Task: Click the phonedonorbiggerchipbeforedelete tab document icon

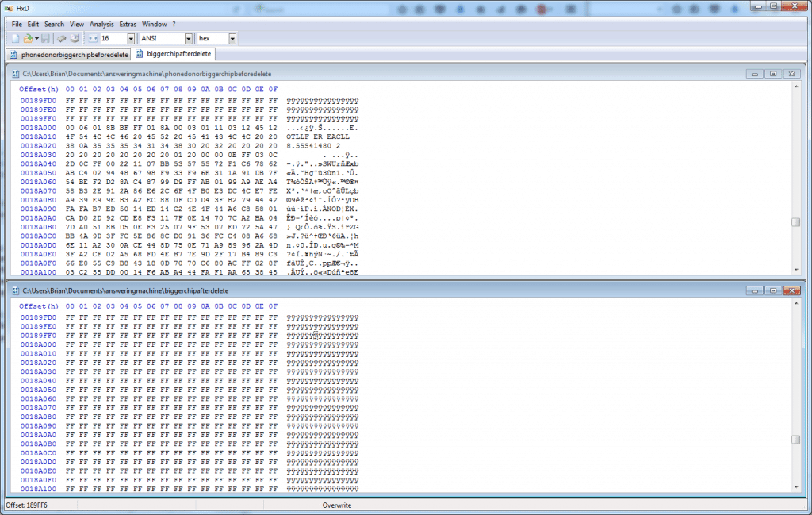Action: click(x=13, y=55)
